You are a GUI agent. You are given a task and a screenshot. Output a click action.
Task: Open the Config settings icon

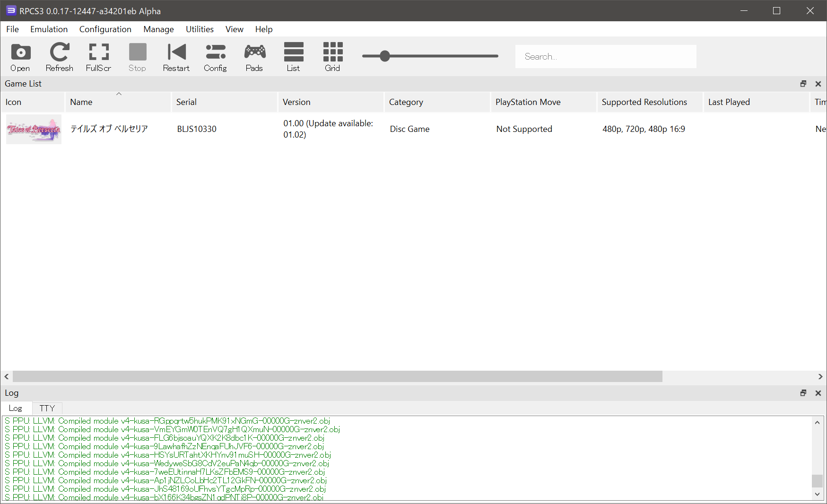click(216, 57)
